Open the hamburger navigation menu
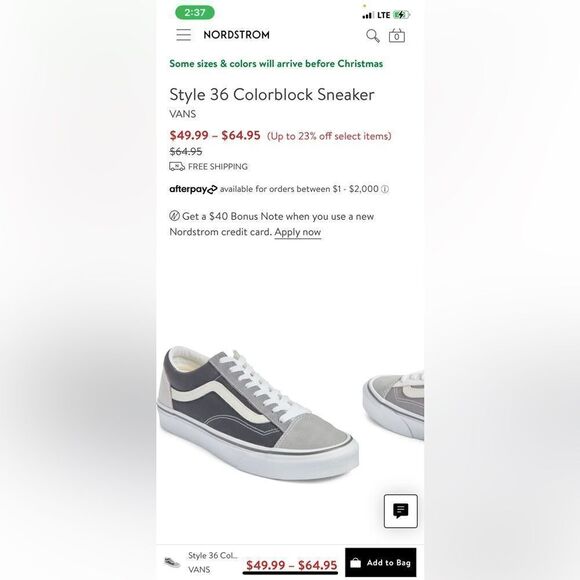This screenshot has width=580, height=580. pos(183,35)
